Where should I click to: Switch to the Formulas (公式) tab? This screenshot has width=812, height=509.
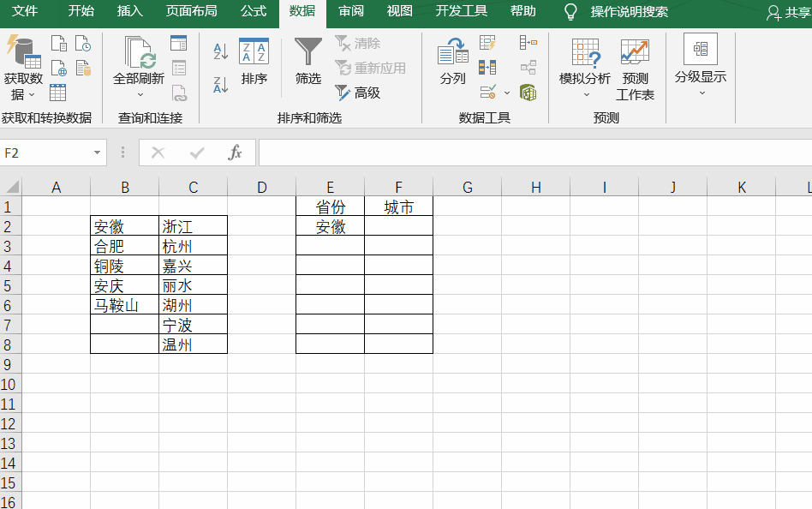pos(254,11)
